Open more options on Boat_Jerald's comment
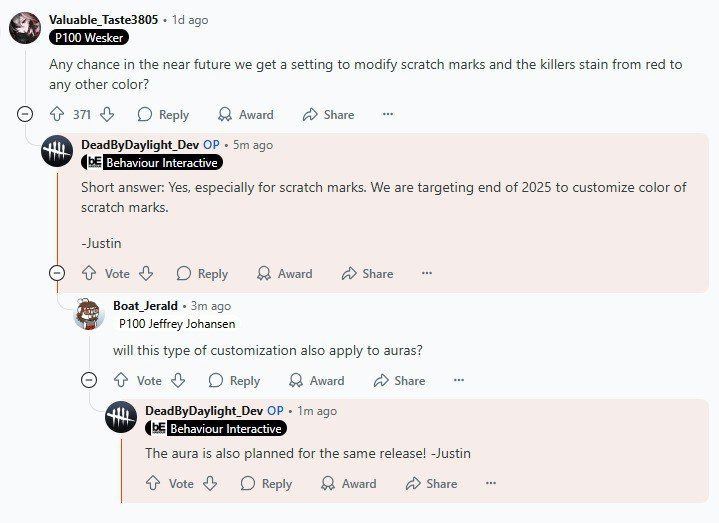Image resolution: width=719 pixels, height=523 pixels. coord(459,380)
